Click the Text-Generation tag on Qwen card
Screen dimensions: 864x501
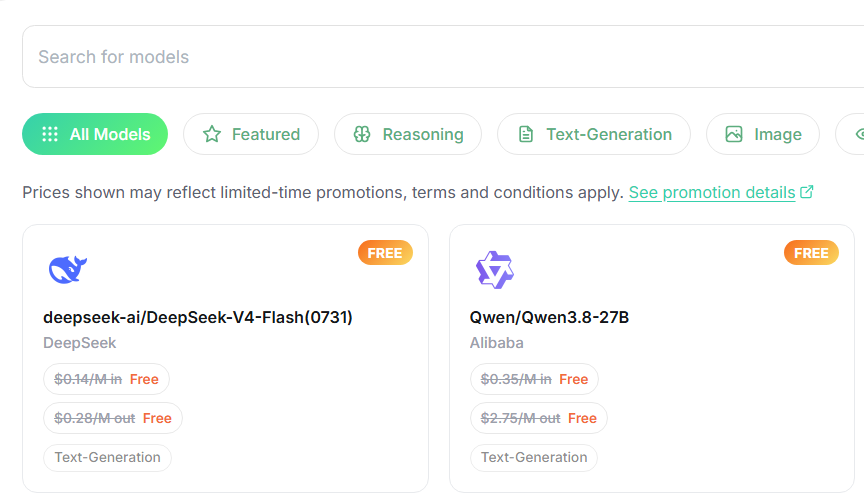[x=534, y=457]
